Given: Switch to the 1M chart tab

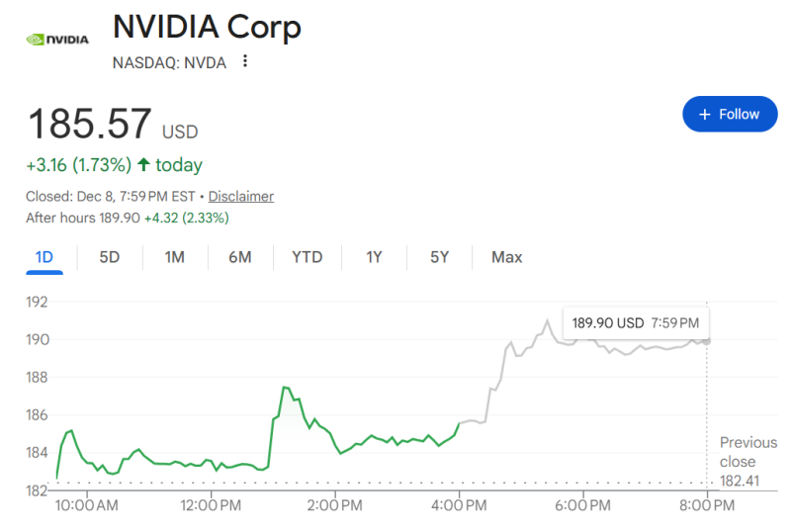Looking at the screenshot, I should [175, 257].
